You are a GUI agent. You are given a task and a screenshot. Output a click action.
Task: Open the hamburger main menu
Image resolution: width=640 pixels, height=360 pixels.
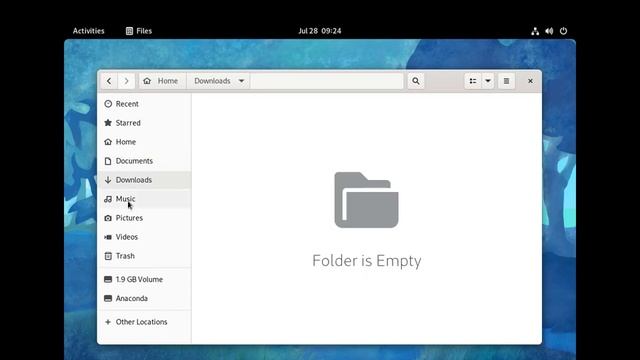click(x=506, y=81)
